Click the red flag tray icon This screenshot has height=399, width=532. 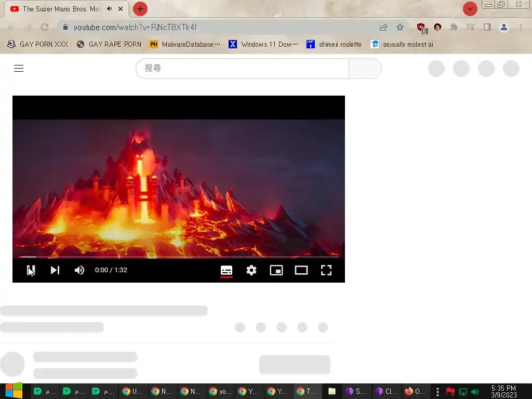(x=450, y=392)
